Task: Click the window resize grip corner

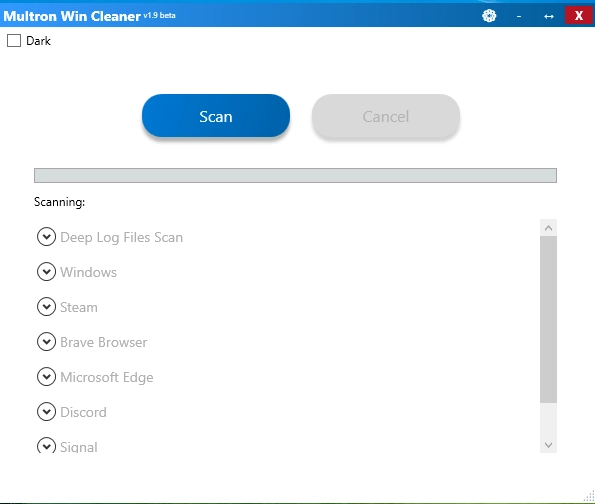Action: [589, 496]
